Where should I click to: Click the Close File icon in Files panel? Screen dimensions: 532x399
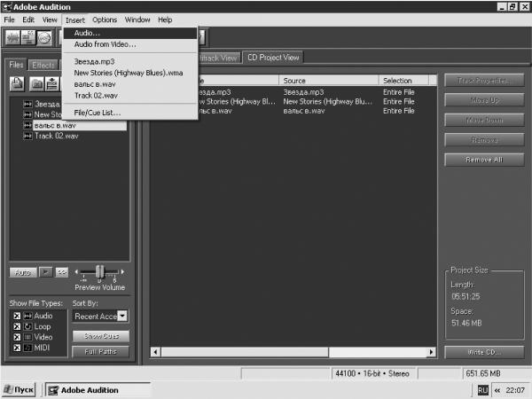pos(36,84)
